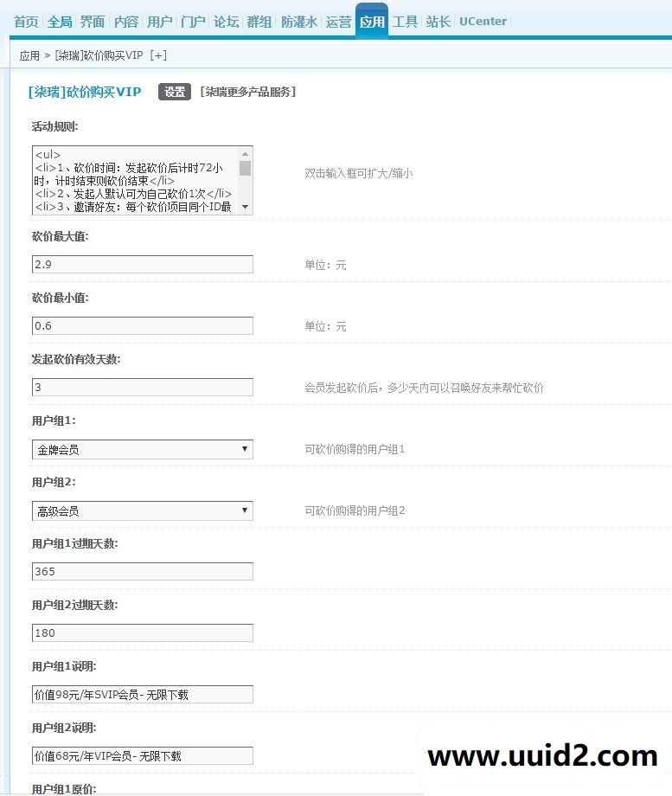
Task: Expand the 用户组1 dropdown
Action: 142,449
